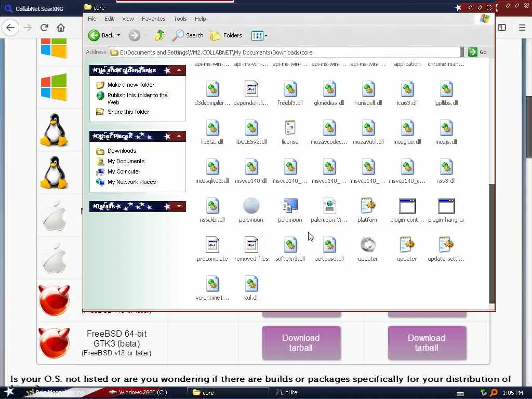
Task: Select the update-settings file
Action: pyautogui.click(x=446, y=245)
